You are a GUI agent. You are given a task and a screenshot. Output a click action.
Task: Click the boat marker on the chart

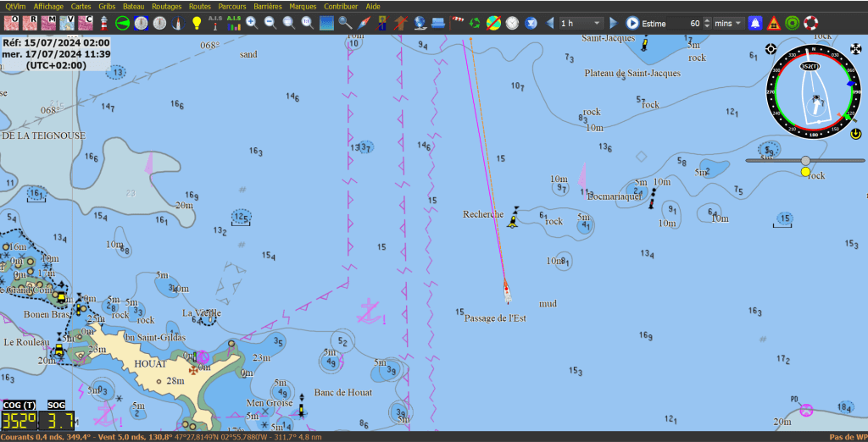pyautogui.click(x=507, y=293)
